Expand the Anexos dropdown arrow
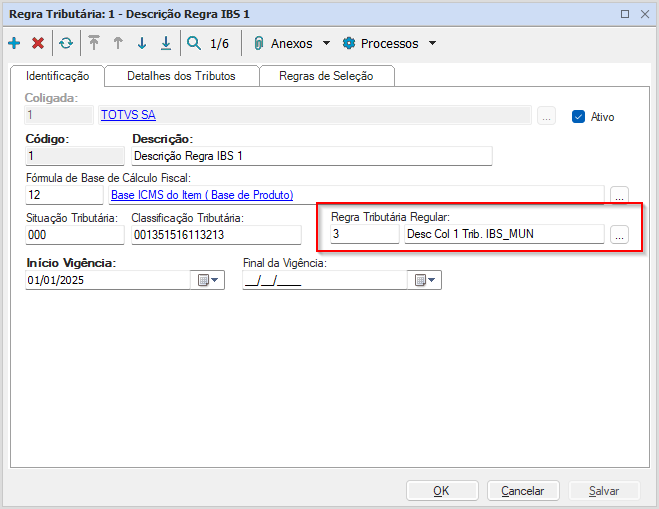 click(326, 43)
